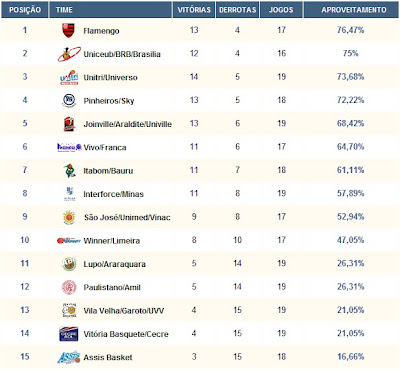This screenshot has height=370, width=400.
Task: Click the Uniceub/BRB/Brasília logo icon
Action: [69, 54]
